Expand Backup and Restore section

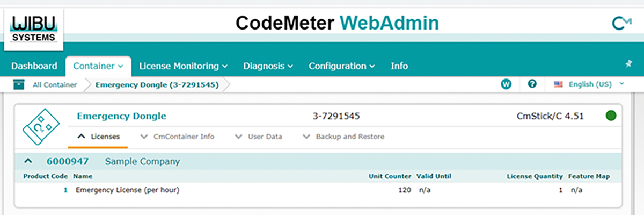pyautogui.click(x=343, y=137)
